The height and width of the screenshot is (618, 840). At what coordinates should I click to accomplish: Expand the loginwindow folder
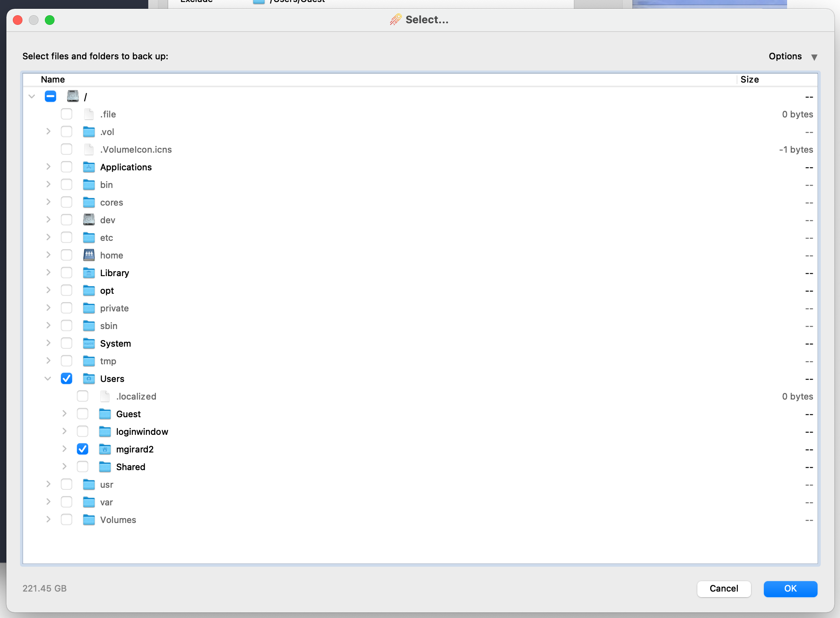click(x=64, y=431)
